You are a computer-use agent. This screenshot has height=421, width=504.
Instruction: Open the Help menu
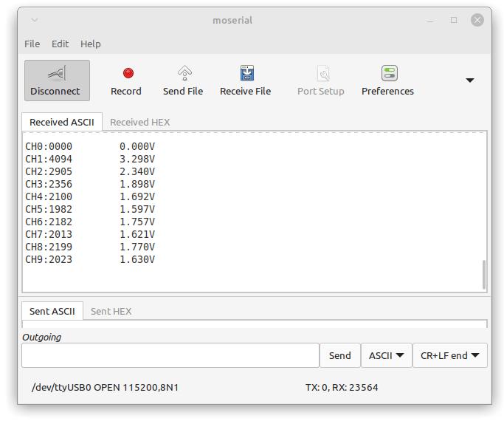click(91, 44)
